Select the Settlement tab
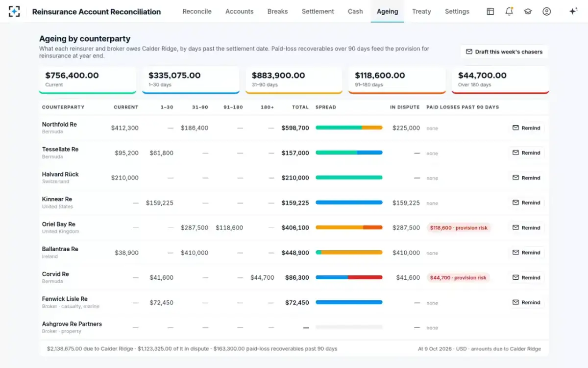588x368 pixels. tap(318, 11)
